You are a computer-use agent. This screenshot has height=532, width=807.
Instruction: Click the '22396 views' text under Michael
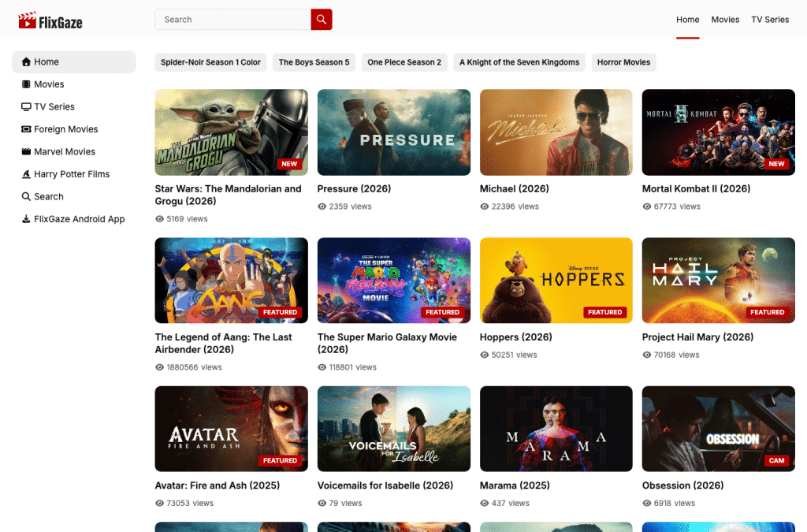click(515, 206)
